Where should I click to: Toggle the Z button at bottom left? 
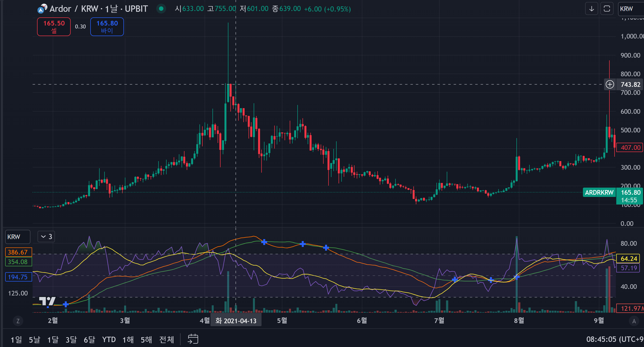tap(18, 321)
